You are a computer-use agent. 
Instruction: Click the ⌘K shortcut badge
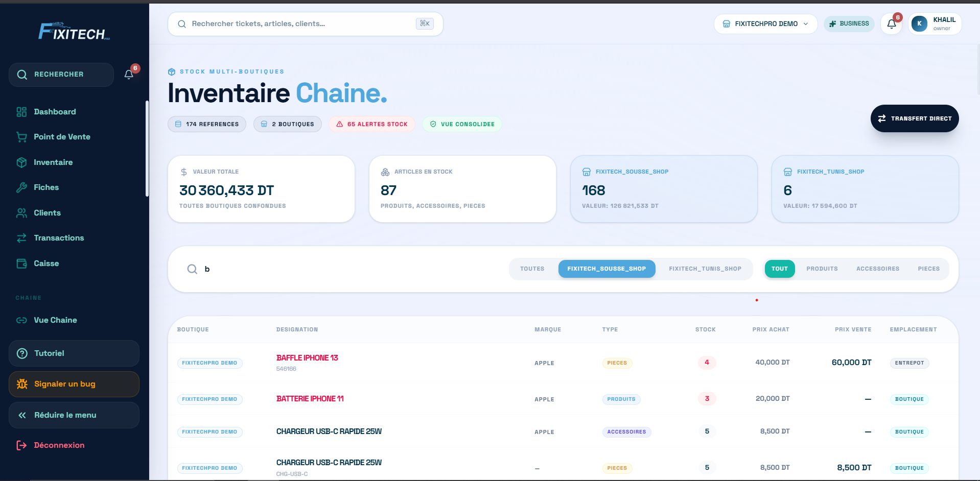click(425, 23)
